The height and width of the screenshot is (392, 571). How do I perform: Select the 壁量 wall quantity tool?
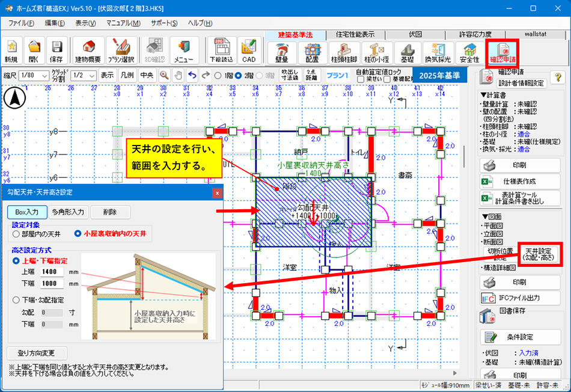pos(281,54)
